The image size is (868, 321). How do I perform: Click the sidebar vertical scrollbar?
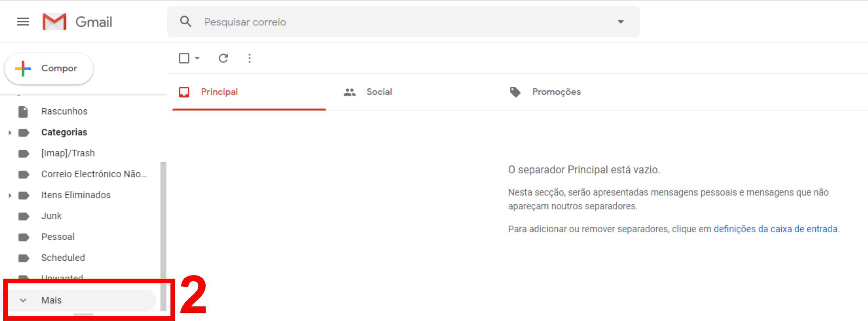pyautogui.click(x=163, y=235)
